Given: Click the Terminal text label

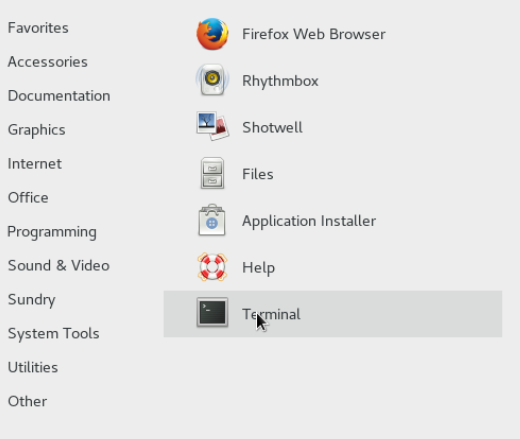Looking at the screenshot, I should point(271,314).
